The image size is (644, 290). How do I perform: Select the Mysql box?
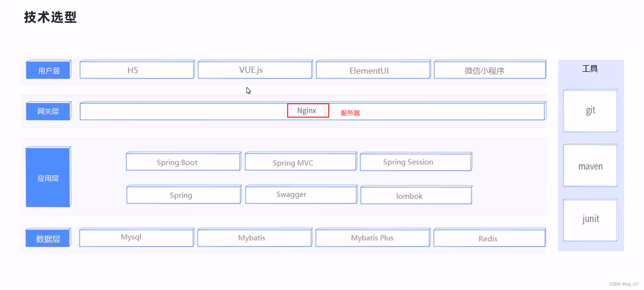(137, 238)
